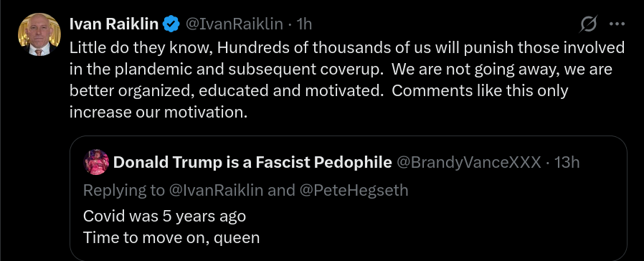
Task: Click the Replying to @IvanRaiklin line
Action: tap(245, 190)
